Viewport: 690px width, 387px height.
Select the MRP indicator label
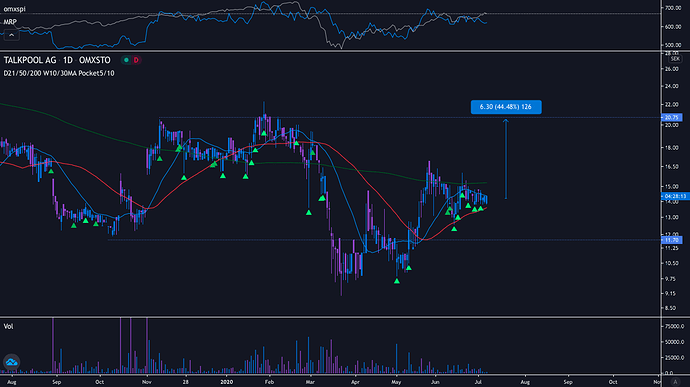10,22
